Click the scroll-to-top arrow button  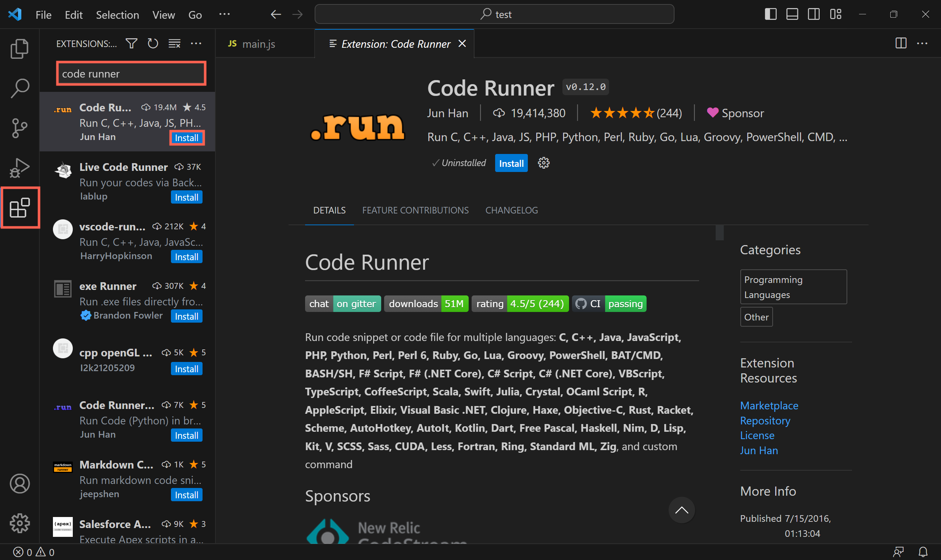click(681, 510)
